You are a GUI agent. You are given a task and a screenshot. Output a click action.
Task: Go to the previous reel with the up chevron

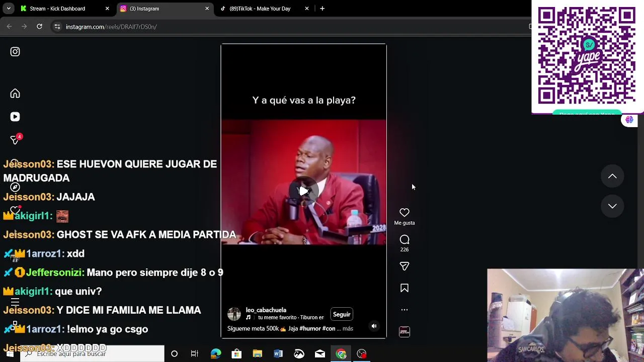click(612, 176)
